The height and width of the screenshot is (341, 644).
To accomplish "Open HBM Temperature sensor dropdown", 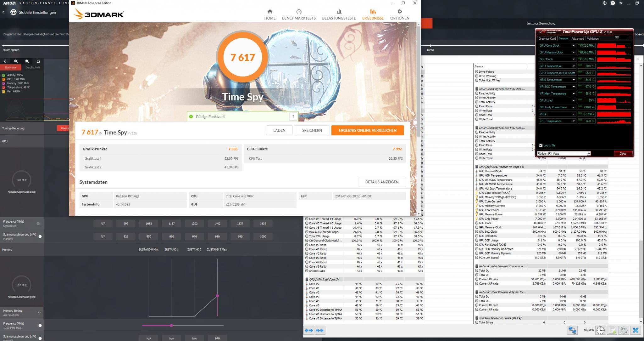I will pyautogui.click(x=574, y=80).
